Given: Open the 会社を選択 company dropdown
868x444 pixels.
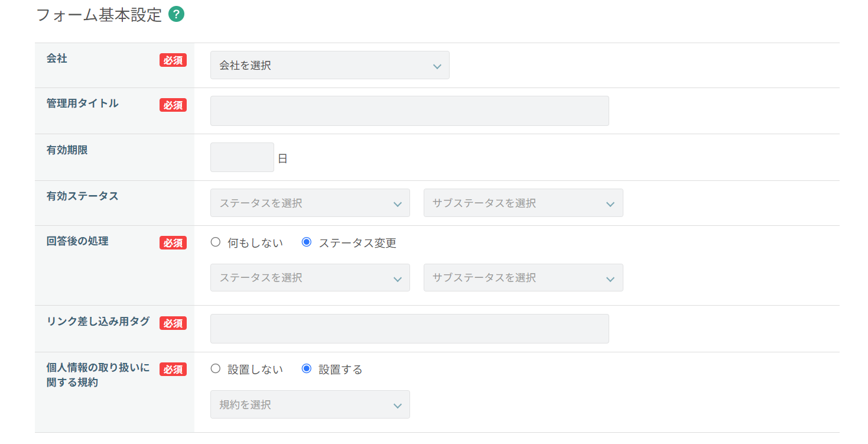Looking at the screenshot, I should pyautogui.click(x=330, y=66).
